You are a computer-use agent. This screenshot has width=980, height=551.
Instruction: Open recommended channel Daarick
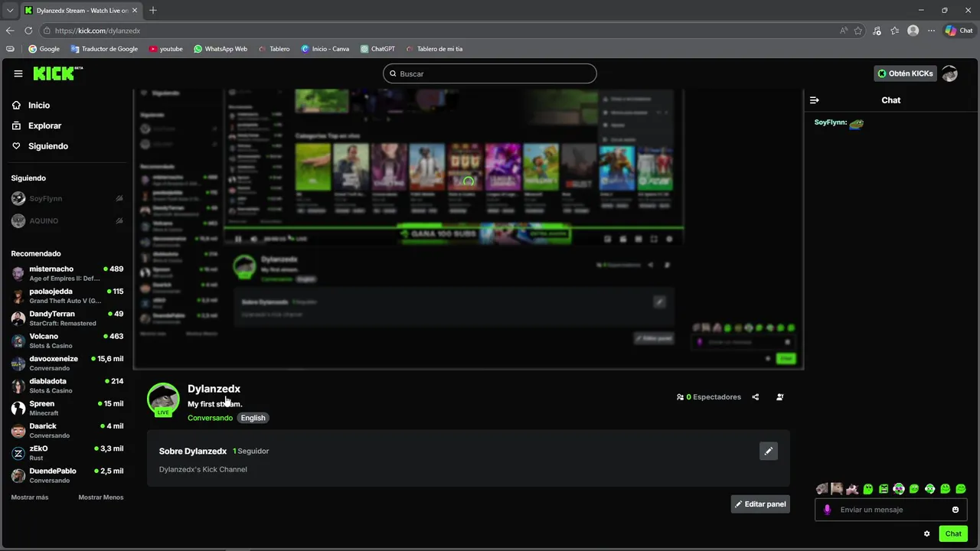(67, 430)
